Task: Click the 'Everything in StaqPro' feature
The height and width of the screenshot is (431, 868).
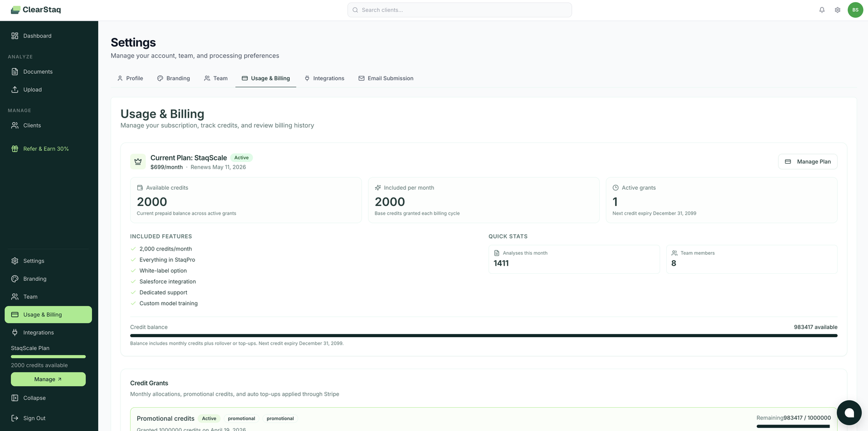Action: (167, 260)
